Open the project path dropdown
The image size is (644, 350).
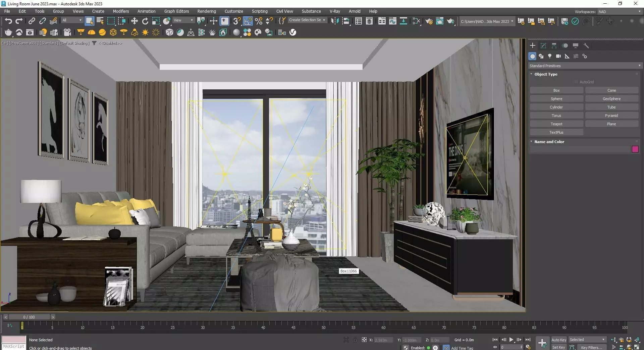coord(487,21)
